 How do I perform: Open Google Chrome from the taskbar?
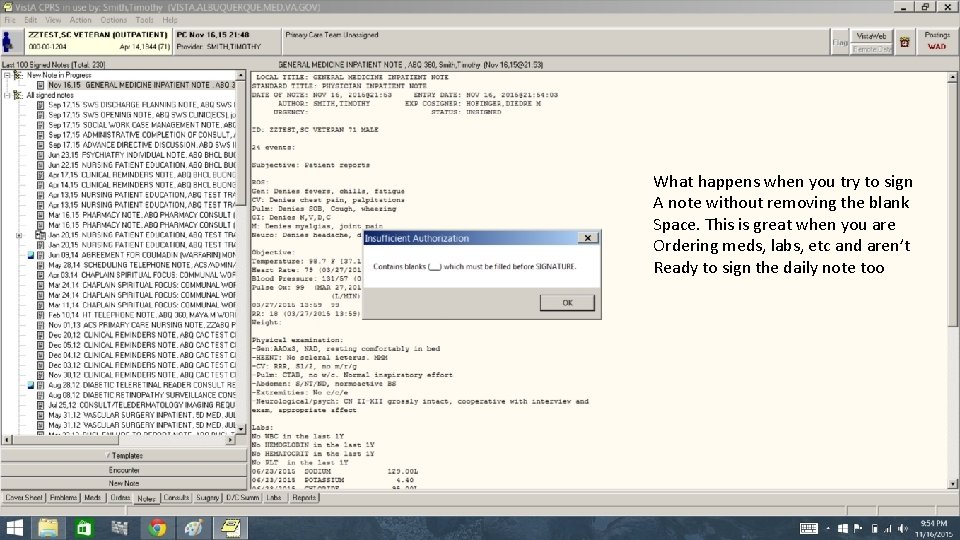click(157, 528)
